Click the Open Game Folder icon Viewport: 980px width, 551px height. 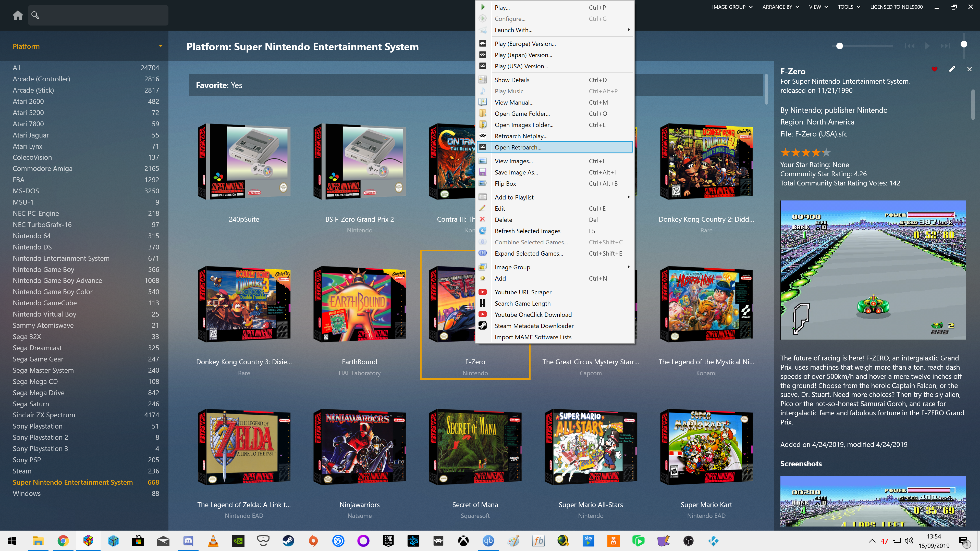482,113
